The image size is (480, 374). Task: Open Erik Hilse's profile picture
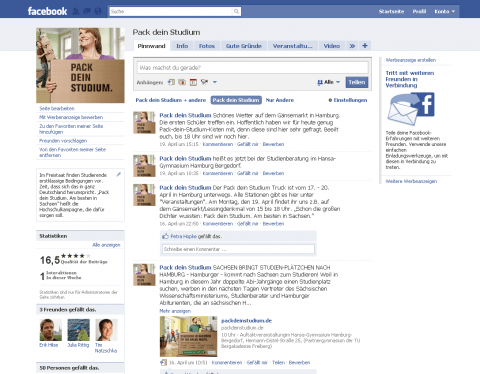coord(51,330)
